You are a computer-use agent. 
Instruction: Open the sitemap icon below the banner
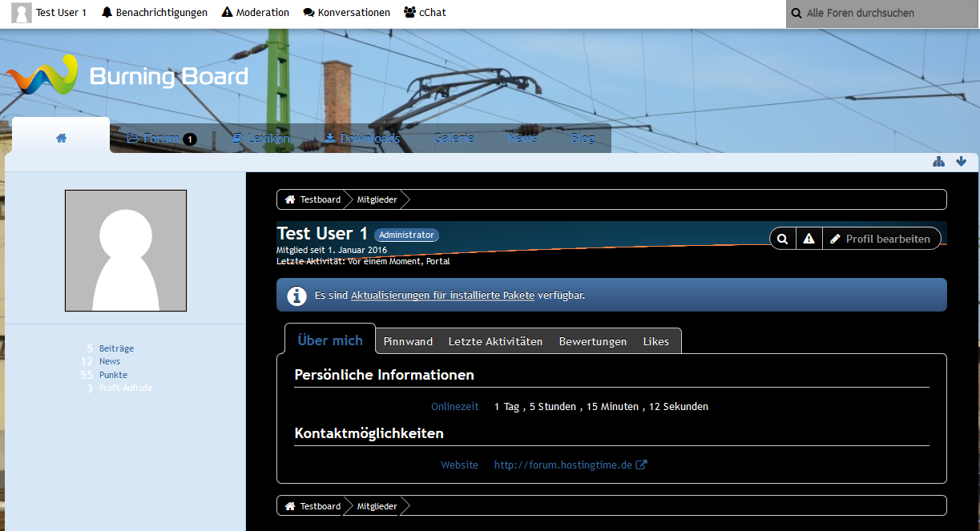938,162
